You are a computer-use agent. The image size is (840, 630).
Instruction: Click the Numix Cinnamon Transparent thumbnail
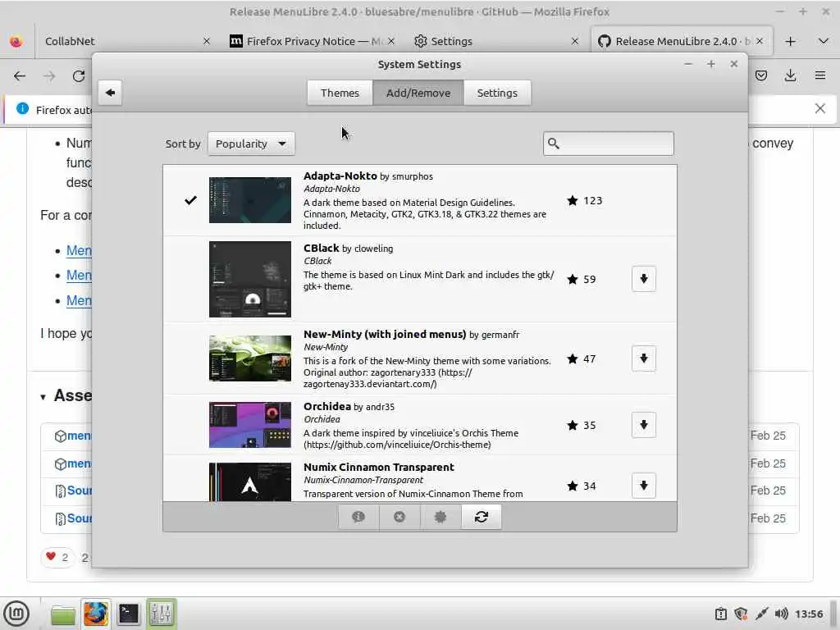(250, 482)
